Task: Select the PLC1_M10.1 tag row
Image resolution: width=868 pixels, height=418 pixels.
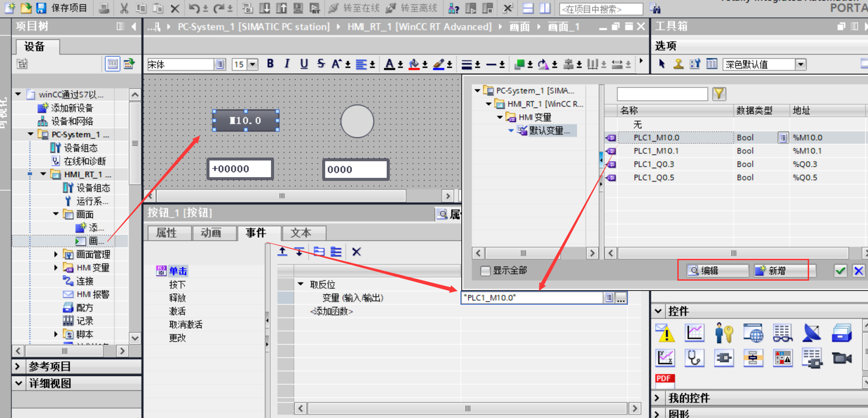Action: point(736,151)
